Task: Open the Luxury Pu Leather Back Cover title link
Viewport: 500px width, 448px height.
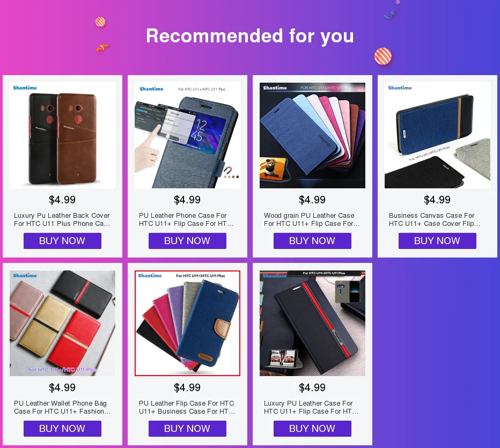Action: point(62,219)
